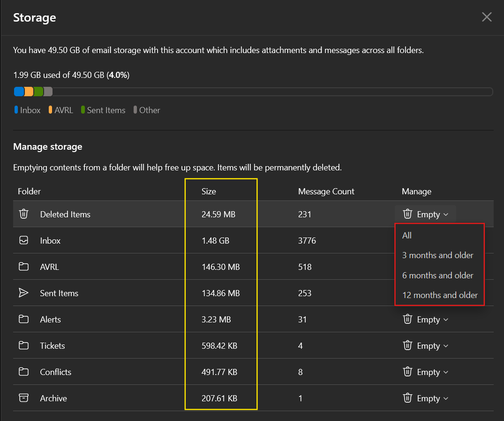Click the Archive box icon

tap(23, 398)
